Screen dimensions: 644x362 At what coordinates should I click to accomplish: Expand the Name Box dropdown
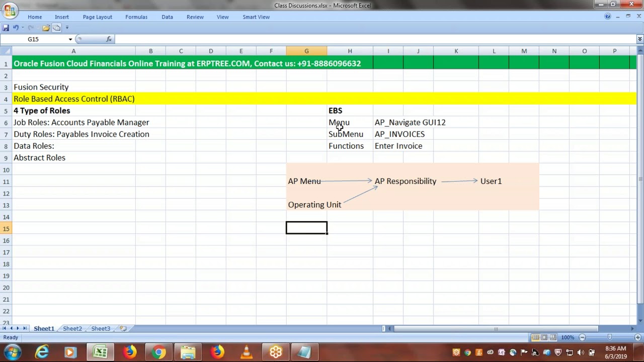click(x=70, y=39)
